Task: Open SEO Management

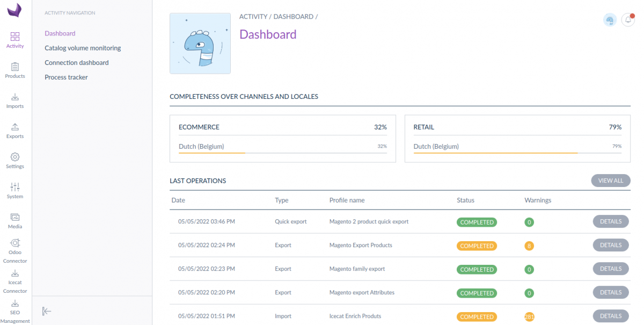Action: coord(15,312)
